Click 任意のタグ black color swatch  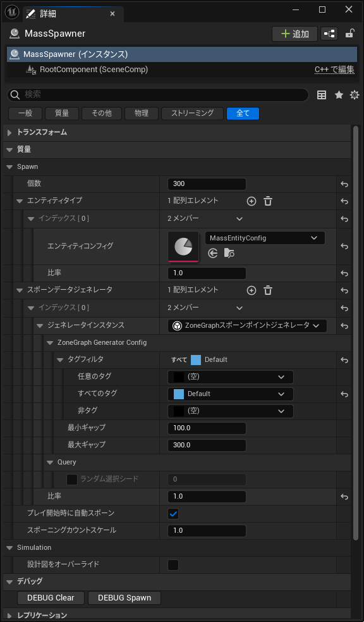click(179, 377)
